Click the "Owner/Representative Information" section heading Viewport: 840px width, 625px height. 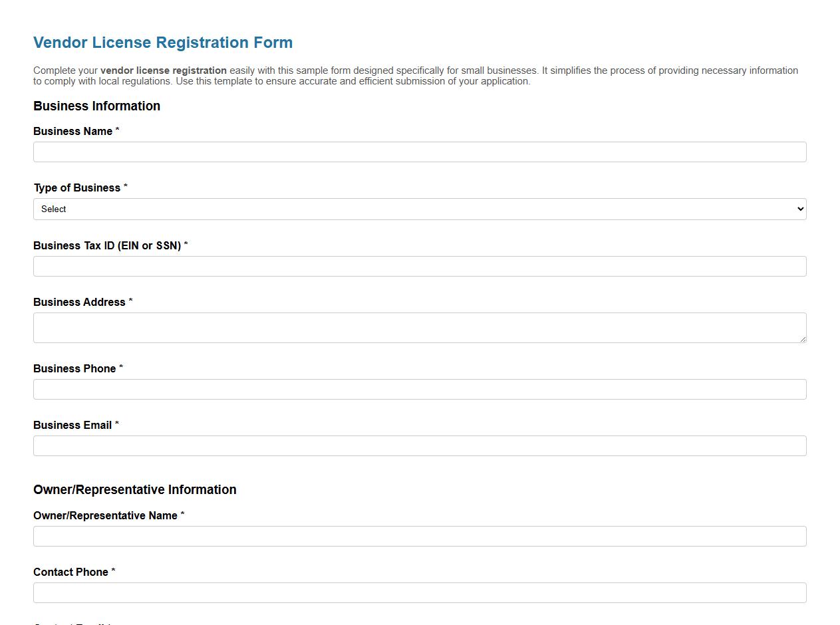coord(135,489)
